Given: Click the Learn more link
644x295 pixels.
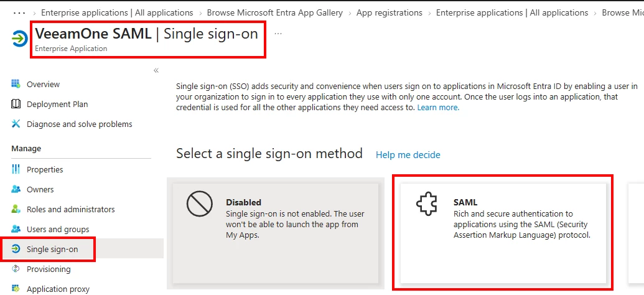Looking at the screenshot, I should (438, 108).
